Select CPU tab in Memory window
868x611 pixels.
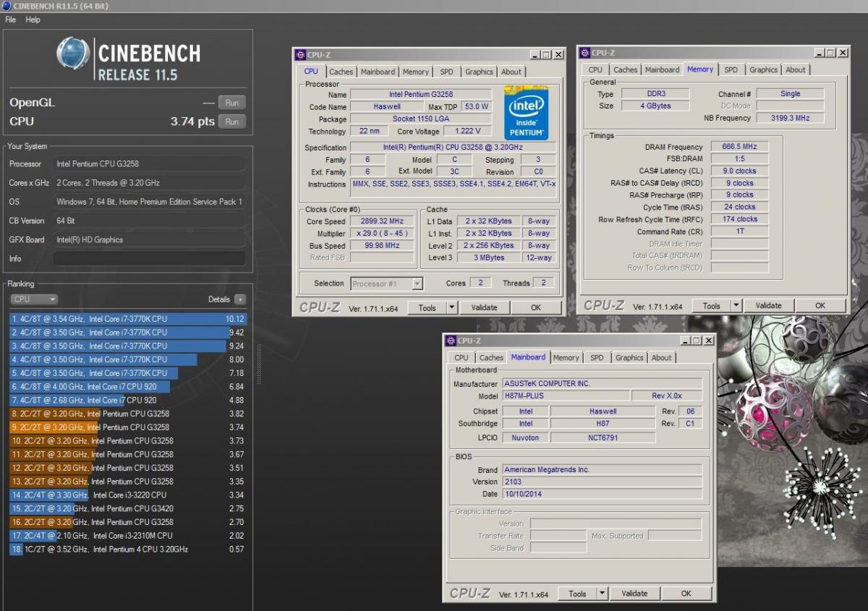tap(595, 69)
